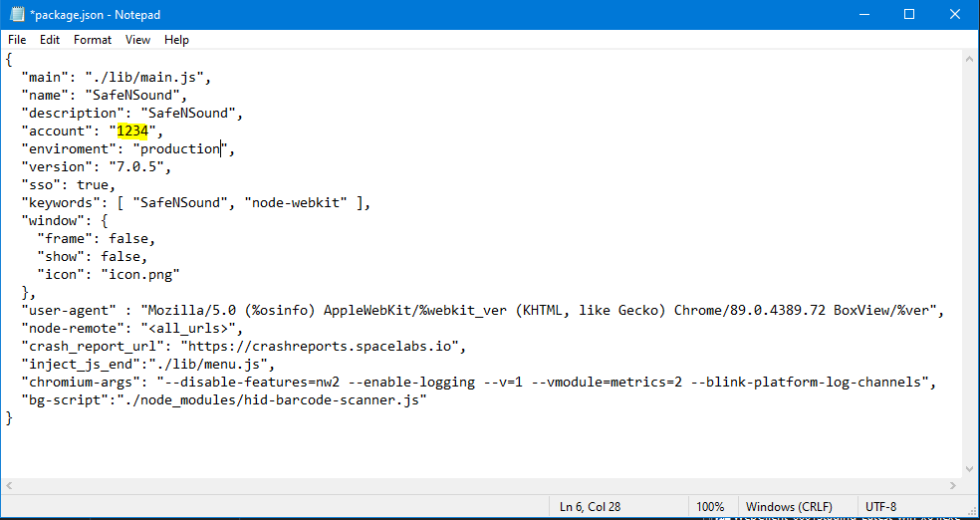
Task: Click the "sso" true value
Action: coord(93,185)
